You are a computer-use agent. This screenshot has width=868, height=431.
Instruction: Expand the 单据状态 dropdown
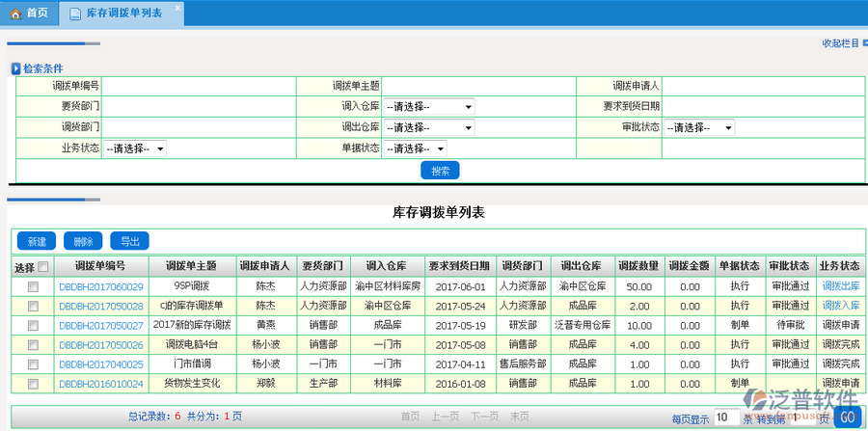pyautogui.click(x=415, y=148)
